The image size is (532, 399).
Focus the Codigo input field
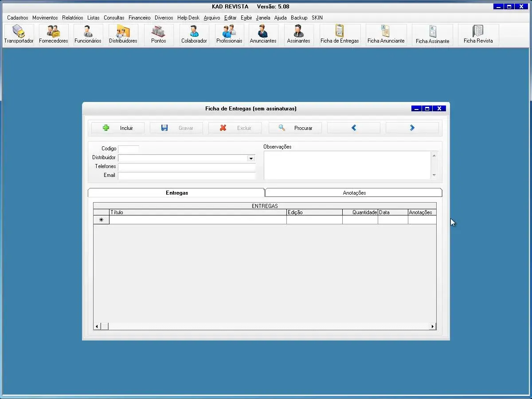(128, 149)
